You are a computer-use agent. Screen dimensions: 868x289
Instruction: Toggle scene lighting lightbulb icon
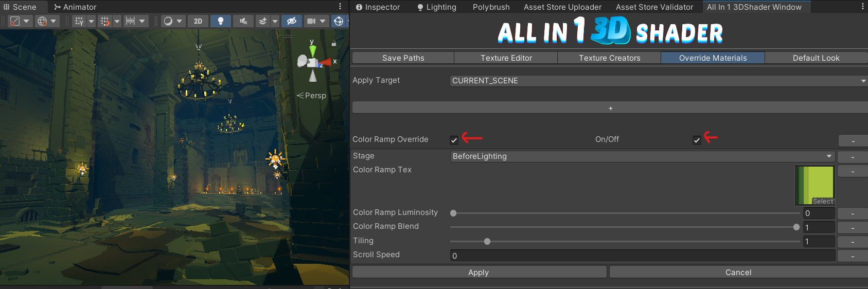(x=221, y=21)
